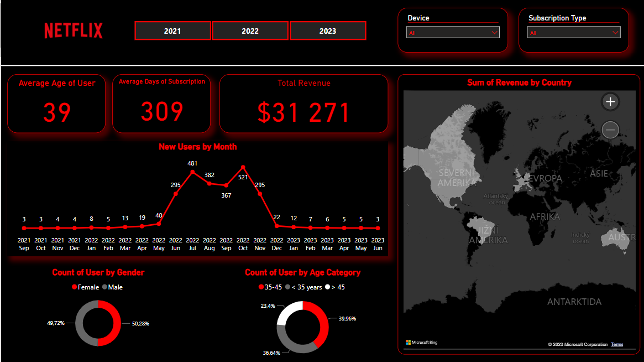Filter dashboard by year 2023
The width and height of the screenshot is (644, 362).
click(x=328, y=31)
